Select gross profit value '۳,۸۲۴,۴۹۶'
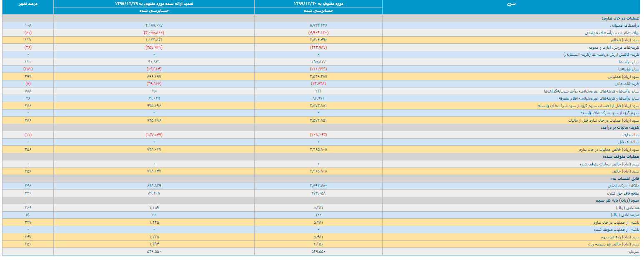The image size is (644, 260). (x=318, y=40)
